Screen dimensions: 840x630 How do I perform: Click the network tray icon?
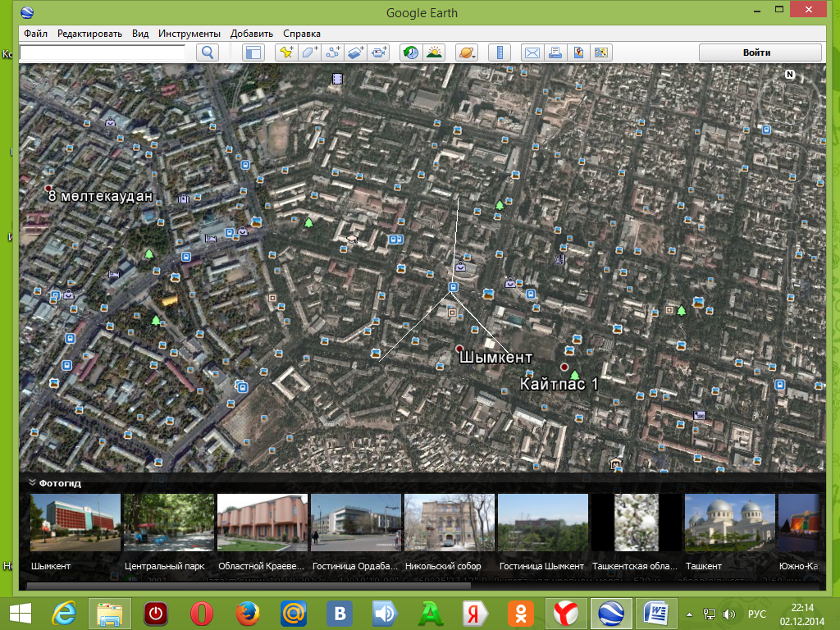(709, 614)
